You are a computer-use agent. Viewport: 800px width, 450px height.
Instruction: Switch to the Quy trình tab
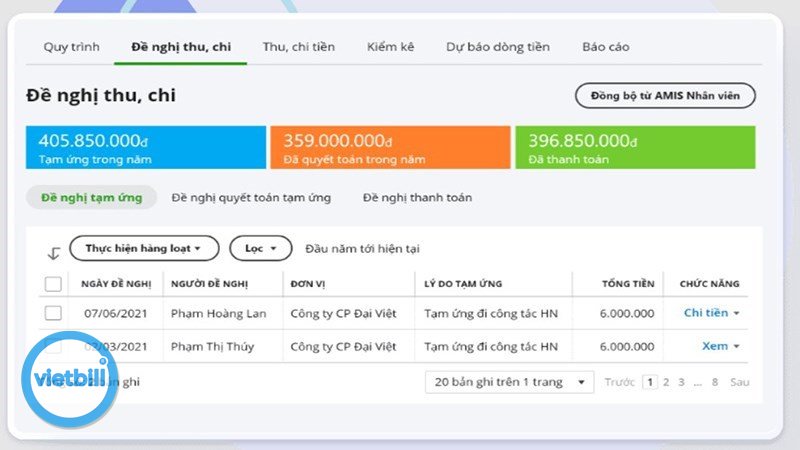click(x=71, y=47)
